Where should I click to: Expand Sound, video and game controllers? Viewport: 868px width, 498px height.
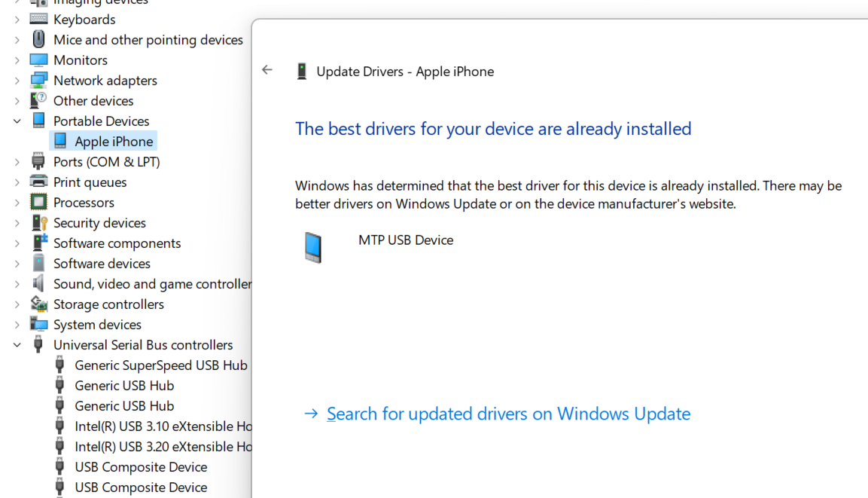coord(17,283)
